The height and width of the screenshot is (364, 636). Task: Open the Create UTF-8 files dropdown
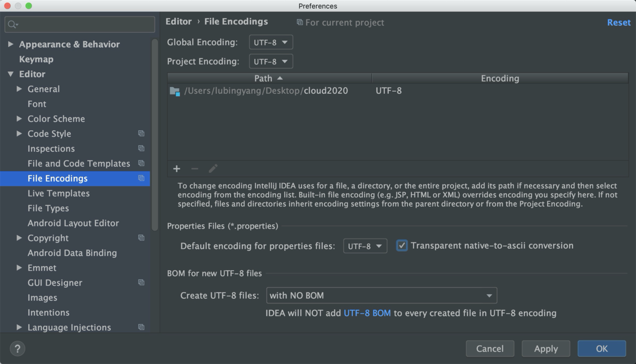pyautogui.click(x=381, y=295)
